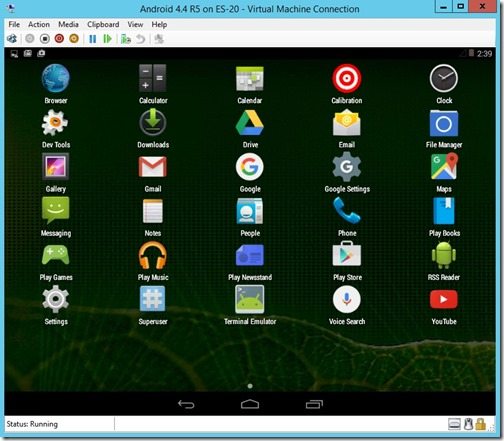Open RSS Reader

(x=444, y=255)
